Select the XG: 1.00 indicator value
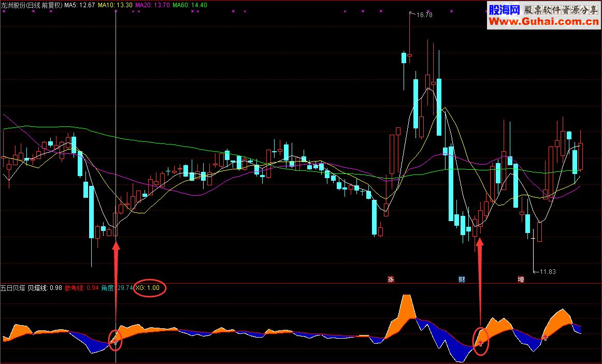 (148, 288)
